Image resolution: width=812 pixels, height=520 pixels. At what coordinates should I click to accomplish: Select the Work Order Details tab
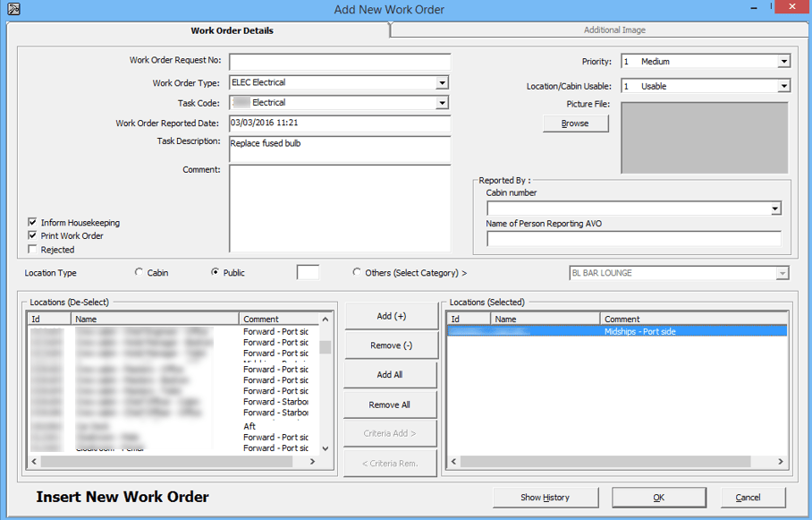(231, 30)
